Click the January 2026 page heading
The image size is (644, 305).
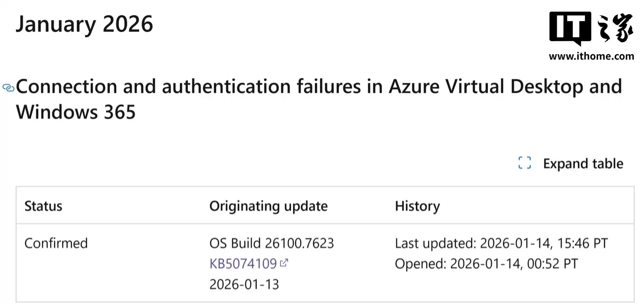[85, 25]
